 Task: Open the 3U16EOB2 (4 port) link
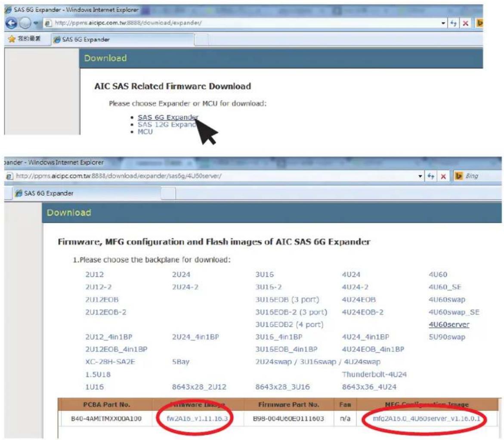(289, 325)
